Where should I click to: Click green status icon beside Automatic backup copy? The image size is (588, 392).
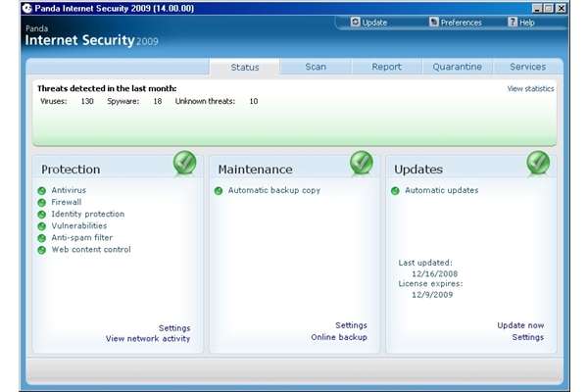[x=219, y=191]
